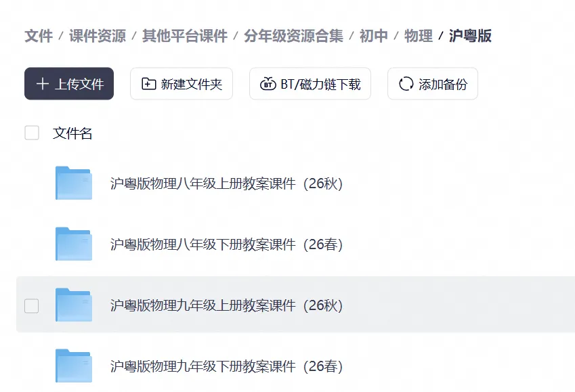The image size is (575, 392).
Task: Navigate to 课件资源 in breadcrumb
Action: point(98,36)
